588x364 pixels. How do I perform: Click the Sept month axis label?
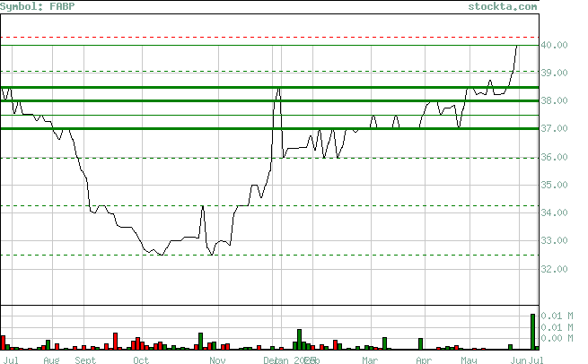pyautogui.click(x=85, y=360)
